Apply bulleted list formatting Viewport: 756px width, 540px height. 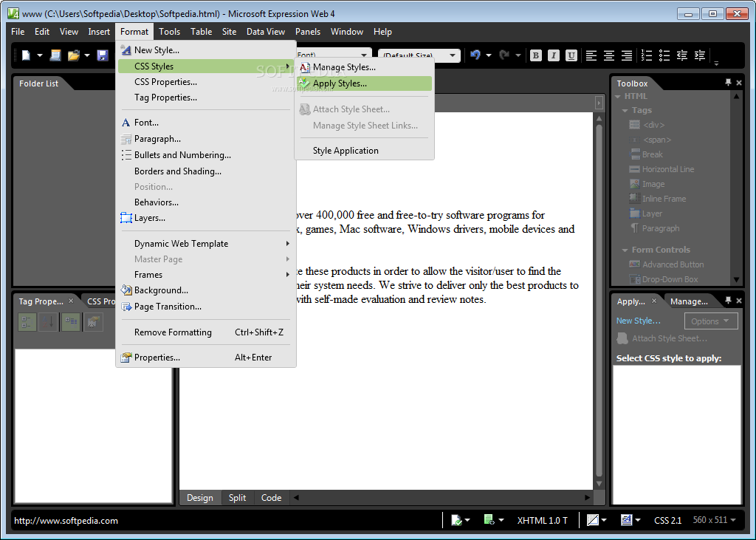[x=664, y=55]
